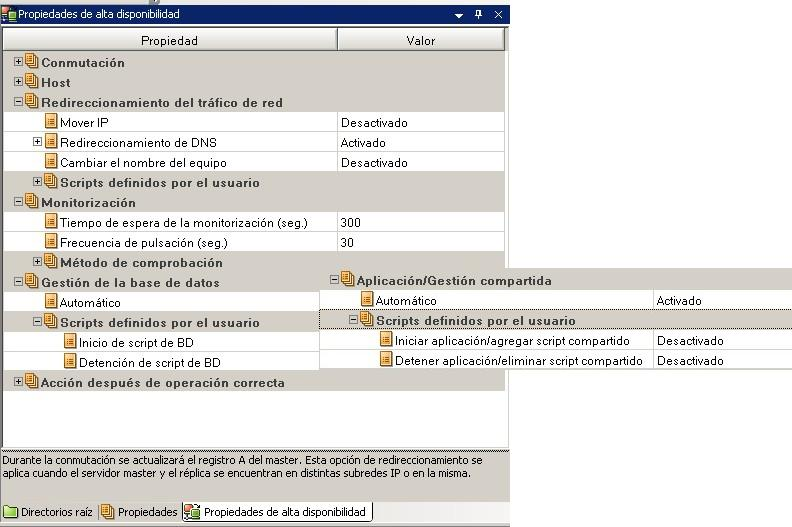Viewport: 792px width, 527px height.
Task: Collapse Gestión de la base de datos group
Action: pos(18,281)
